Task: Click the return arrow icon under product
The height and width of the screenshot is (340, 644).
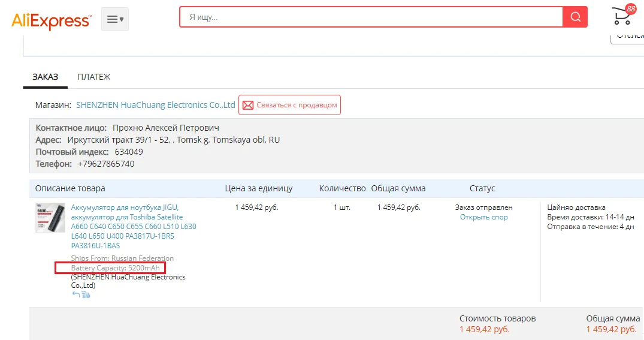Action: [76, 294]
